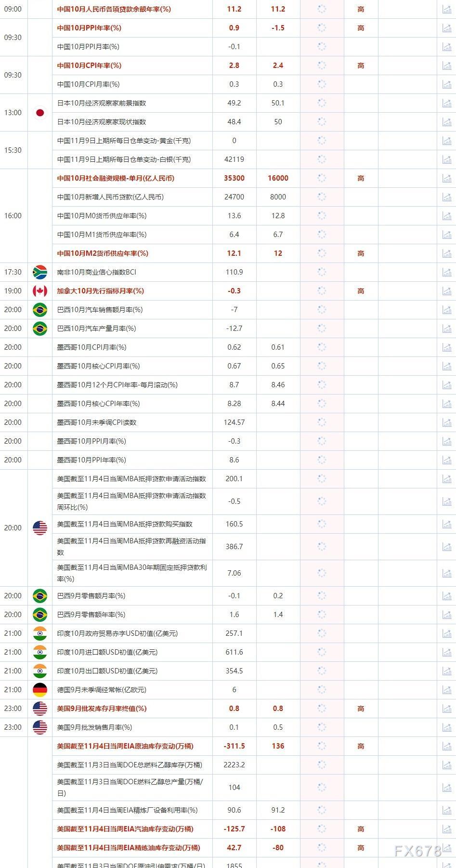Click the Japan flag icon
Screen dimensions: 456x868
(x=40, y=113)
